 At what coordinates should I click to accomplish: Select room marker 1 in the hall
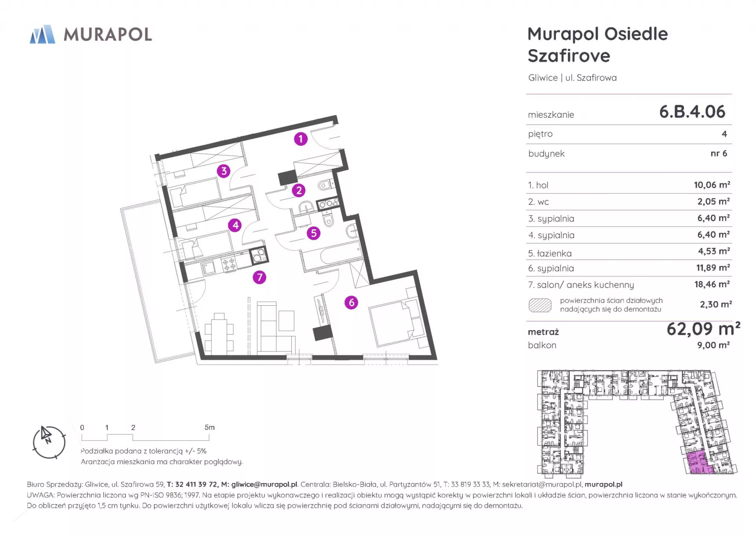pos(301,139)
